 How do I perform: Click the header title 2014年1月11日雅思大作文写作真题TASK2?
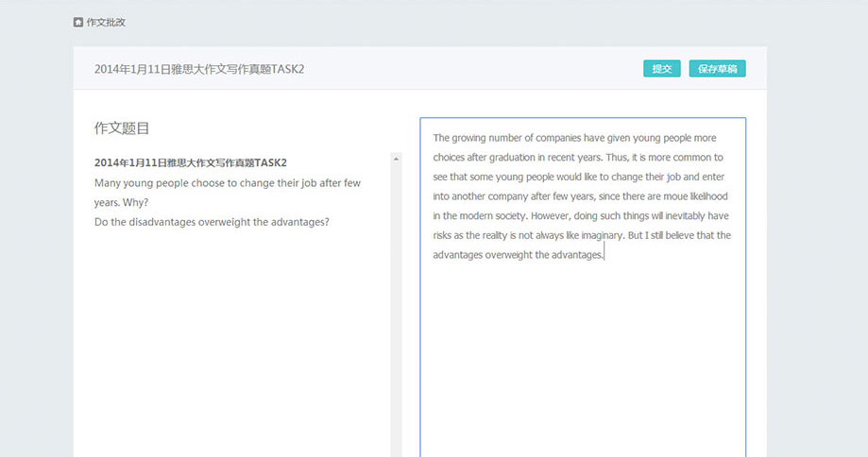click(199, 69)
